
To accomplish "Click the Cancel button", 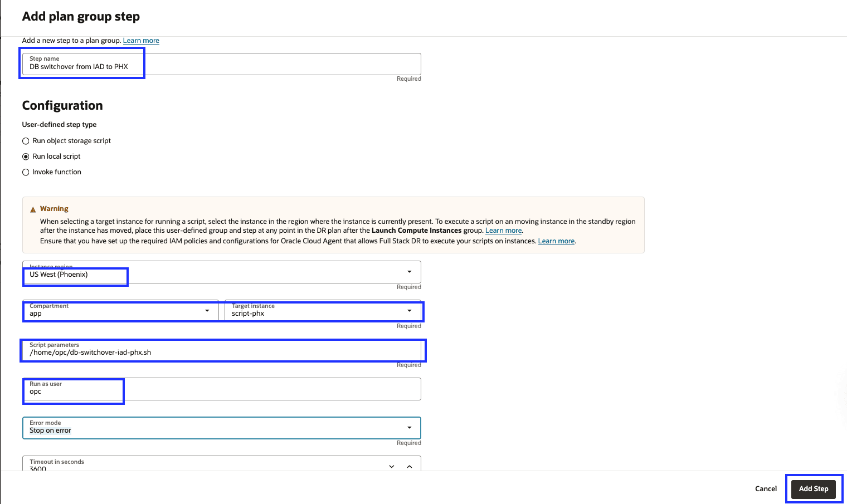I will tap(766, 488).
